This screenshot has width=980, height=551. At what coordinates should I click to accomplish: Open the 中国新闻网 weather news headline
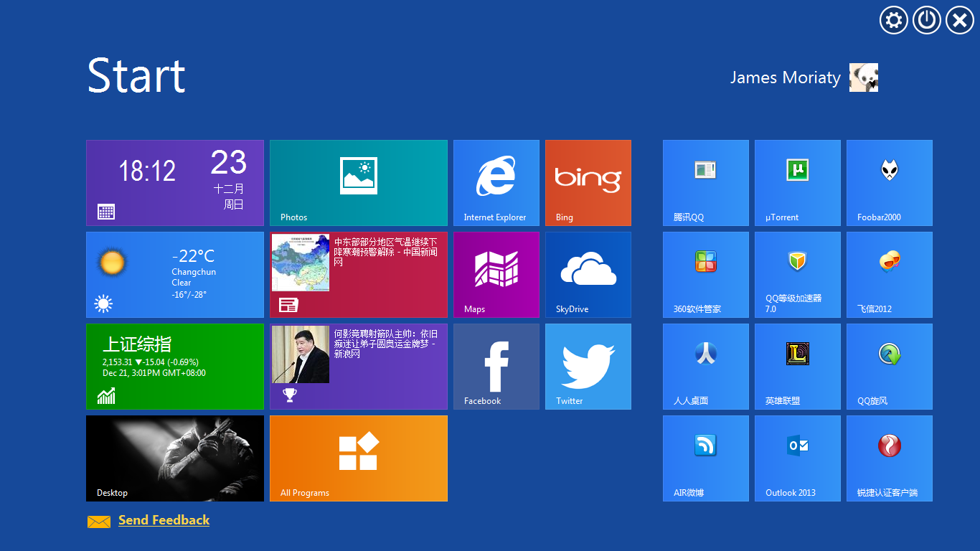[x=386, y=253]
